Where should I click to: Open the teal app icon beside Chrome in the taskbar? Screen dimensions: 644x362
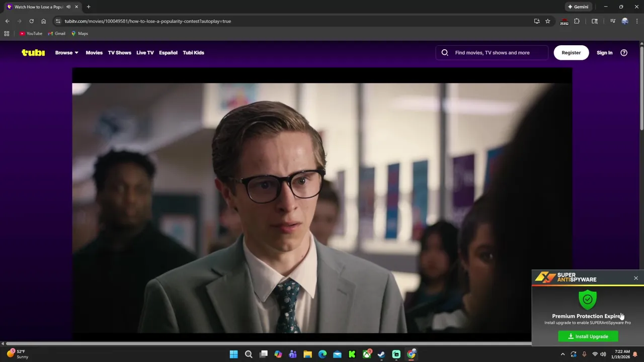click(x=396, y=354)
